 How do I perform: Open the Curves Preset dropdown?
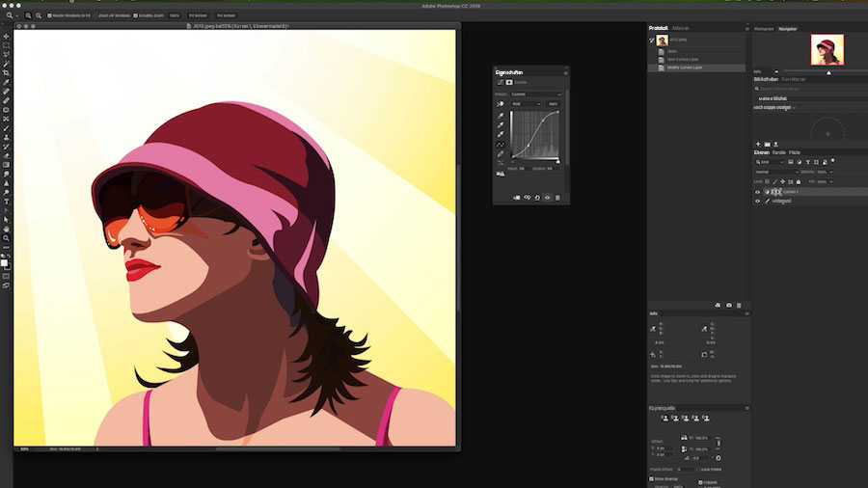535,95
